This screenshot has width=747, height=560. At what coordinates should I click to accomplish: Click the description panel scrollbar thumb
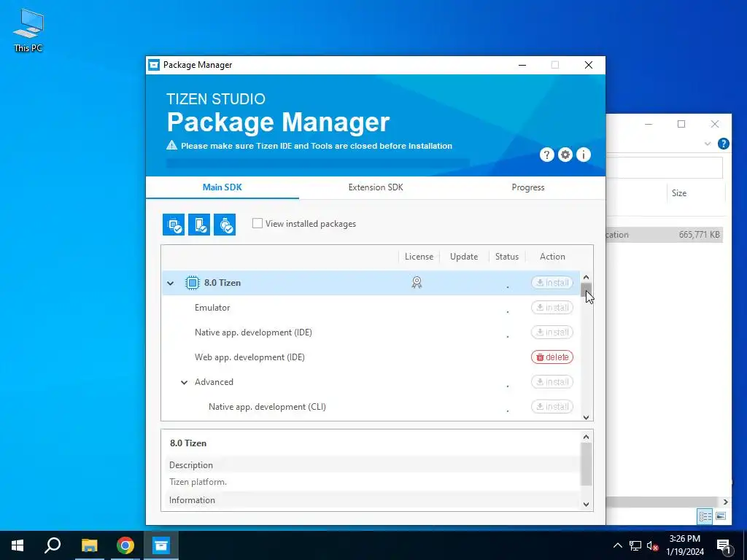click(x=586, y=464)
